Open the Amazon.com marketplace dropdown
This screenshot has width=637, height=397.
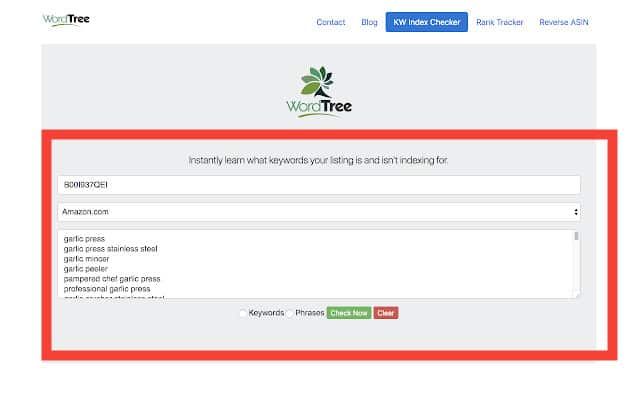[x=319, y=212]
